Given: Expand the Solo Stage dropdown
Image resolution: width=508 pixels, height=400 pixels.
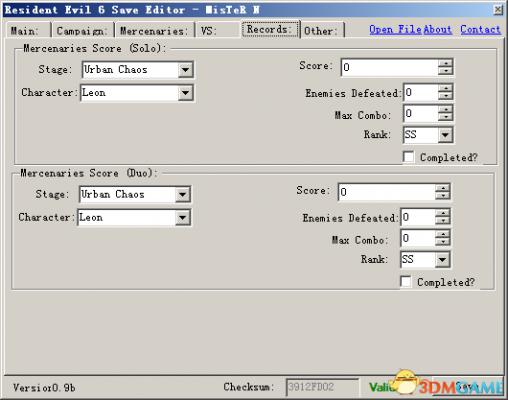Looking at the screenshot, I should click(x=185, y=70).
